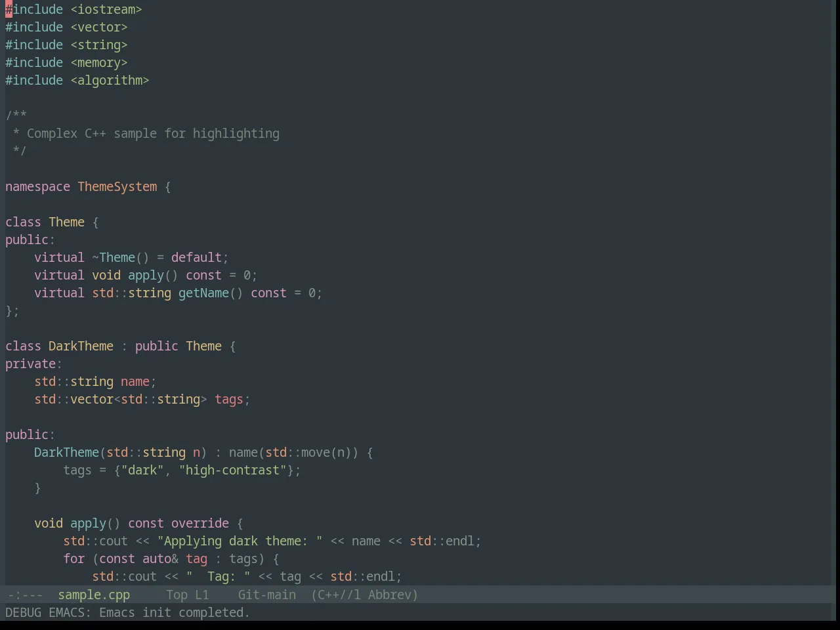Click on '#include <algorithm>' line
Screen dimensions: 840x630
click(77, 81)
